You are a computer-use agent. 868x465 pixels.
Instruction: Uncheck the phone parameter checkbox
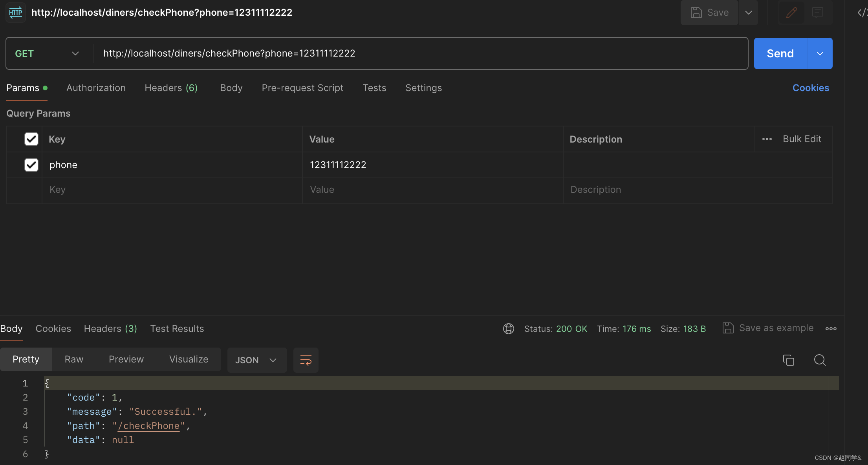31,165
